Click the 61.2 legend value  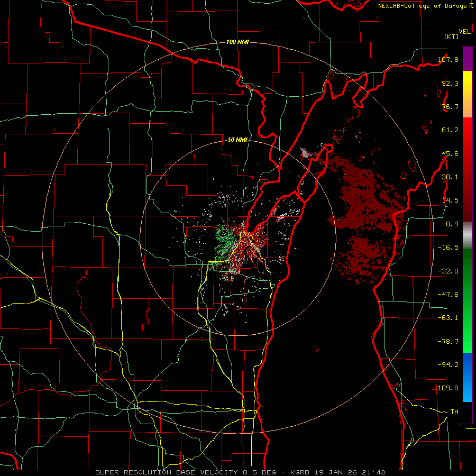(x=450, y=130)
